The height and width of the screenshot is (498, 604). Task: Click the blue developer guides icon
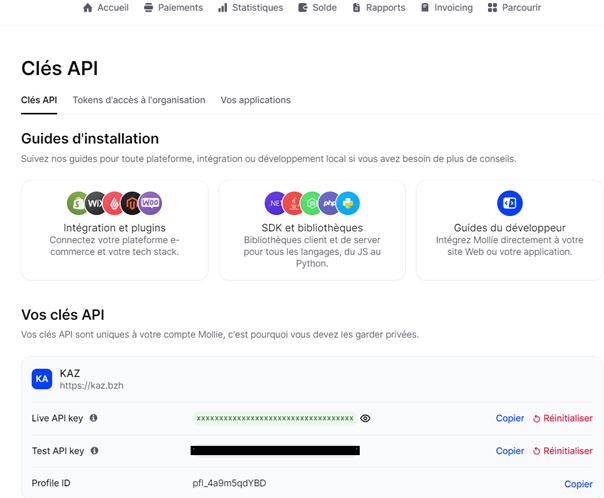[x=510, y=204]
